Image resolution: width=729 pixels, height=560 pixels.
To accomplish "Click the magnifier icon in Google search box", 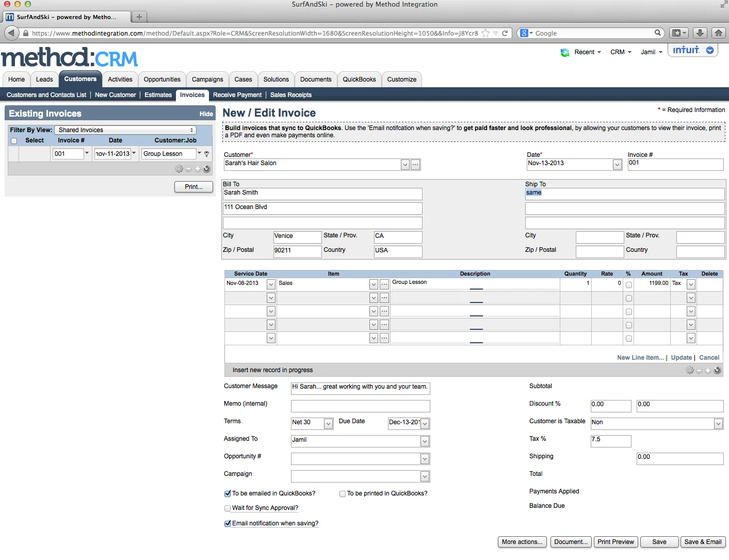I will tap(658, 33).
